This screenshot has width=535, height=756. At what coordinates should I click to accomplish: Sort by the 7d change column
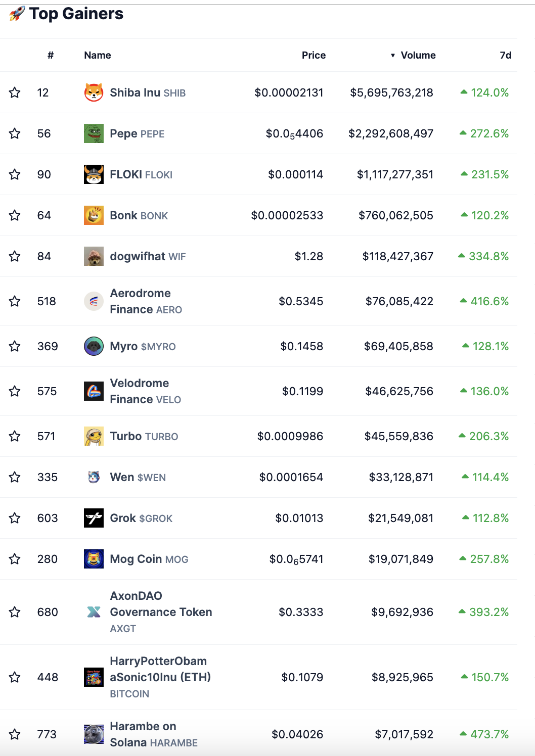(x=505, y=56)
